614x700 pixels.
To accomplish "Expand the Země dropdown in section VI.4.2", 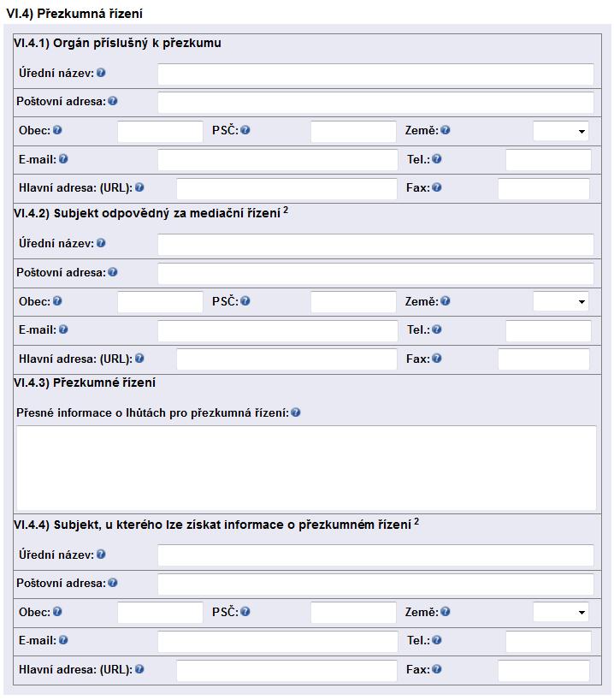I will pos(560,302).
